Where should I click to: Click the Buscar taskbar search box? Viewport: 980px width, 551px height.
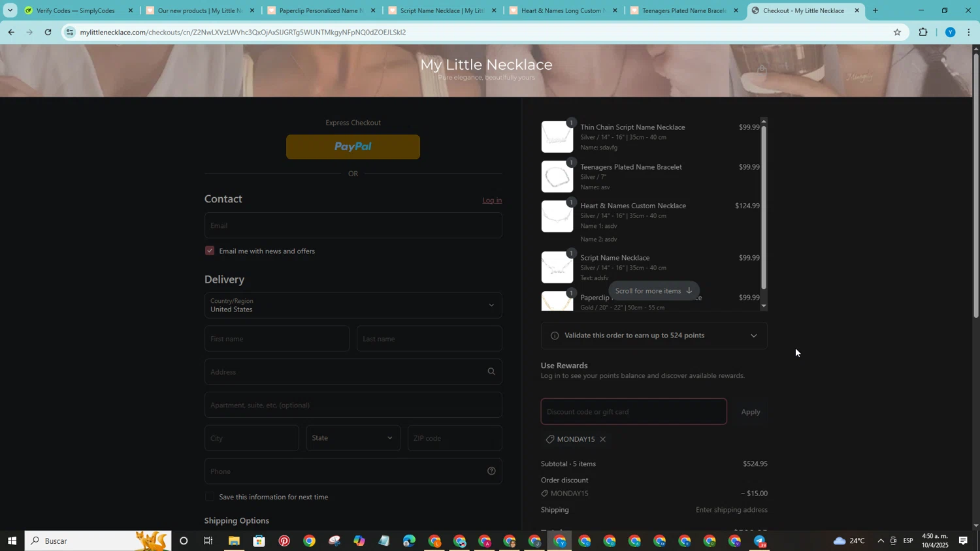[98, 541]
